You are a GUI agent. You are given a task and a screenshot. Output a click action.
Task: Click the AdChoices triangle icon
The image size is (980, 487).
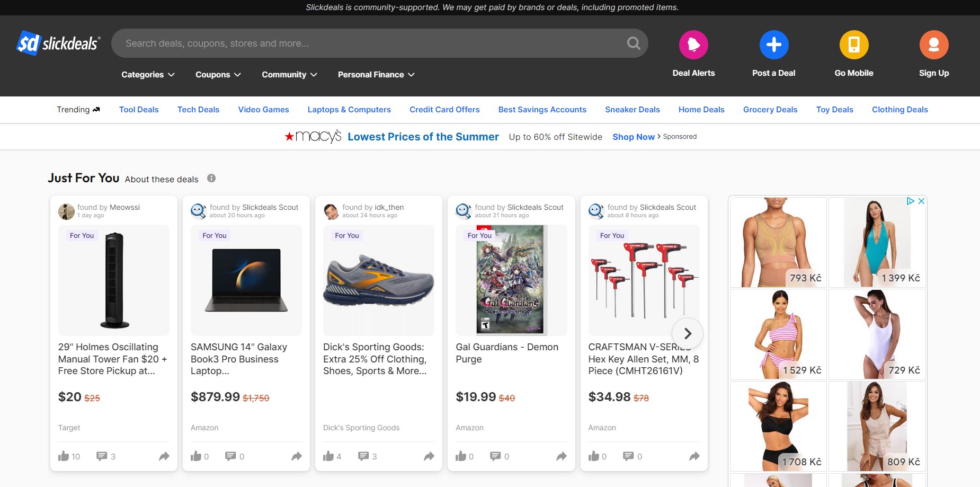(911, 201)
